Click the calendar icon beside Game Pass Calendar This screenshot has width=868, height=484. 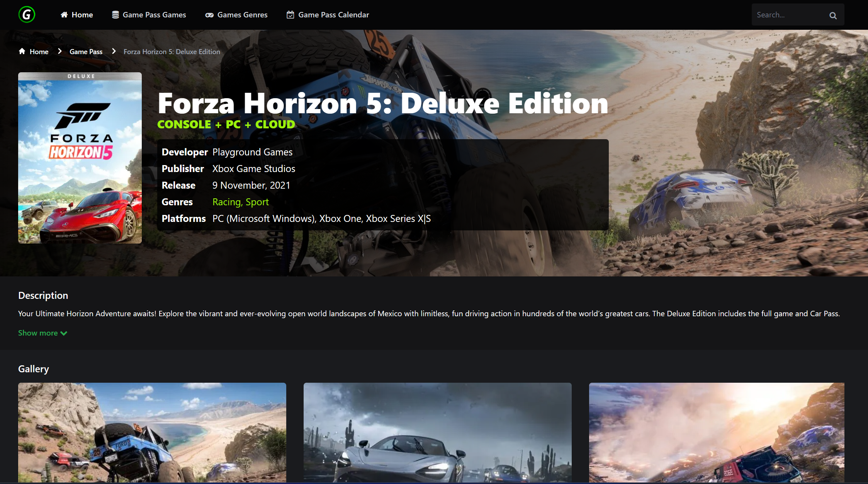click(x=290, y=15)
